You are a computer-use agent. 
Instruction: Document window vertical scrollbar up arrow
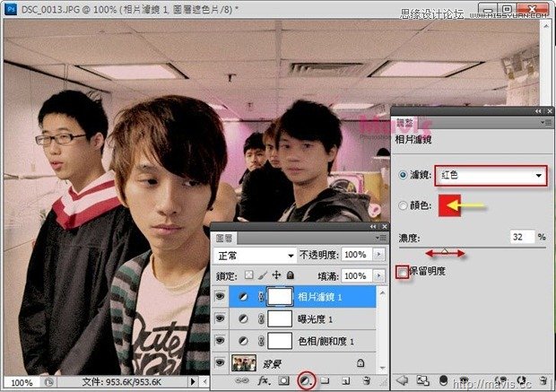545,25
